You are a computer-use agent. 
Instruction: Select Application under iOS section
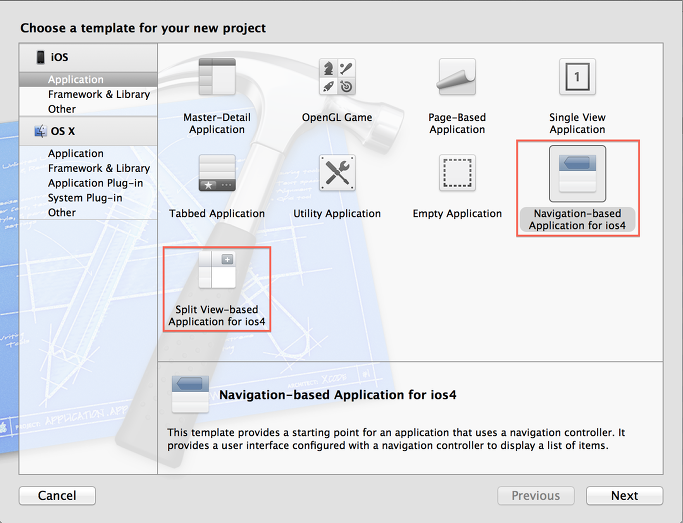(88, 79)
